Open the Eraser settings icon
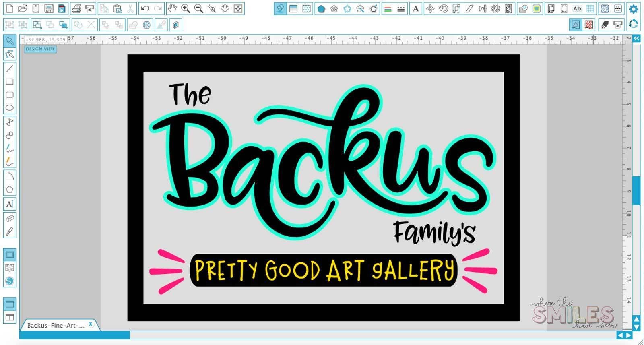This screenshot has height=345, width=644. [x=605, y=25]
